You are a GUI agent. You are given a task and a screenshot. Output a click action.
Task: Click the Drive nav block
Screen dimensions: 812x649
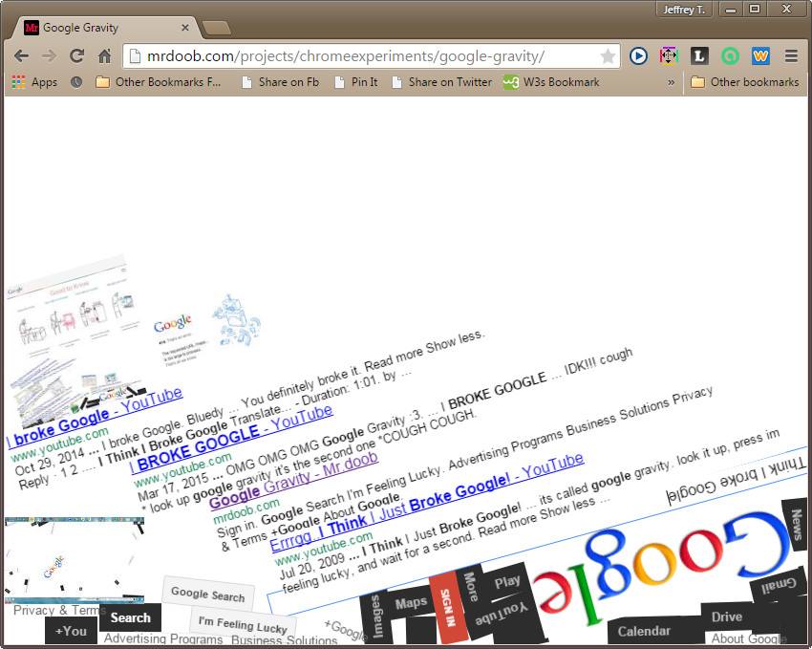point(727,617)
